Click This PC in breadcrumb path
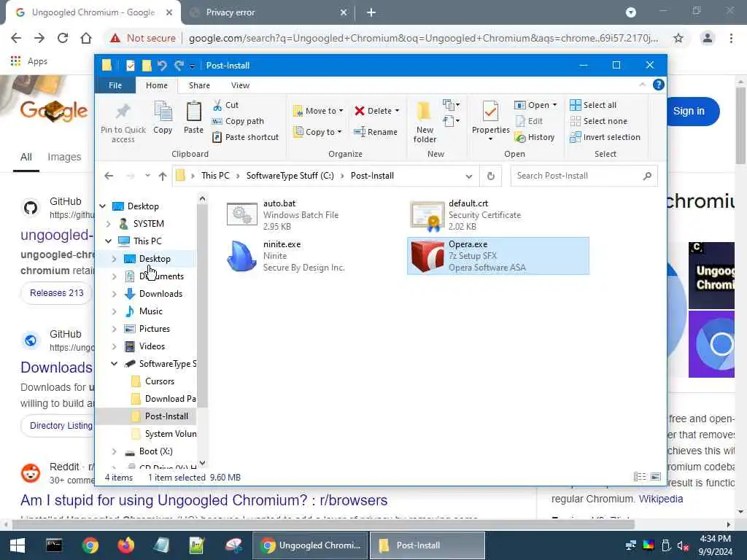747x560 pixels. [215, 176]
